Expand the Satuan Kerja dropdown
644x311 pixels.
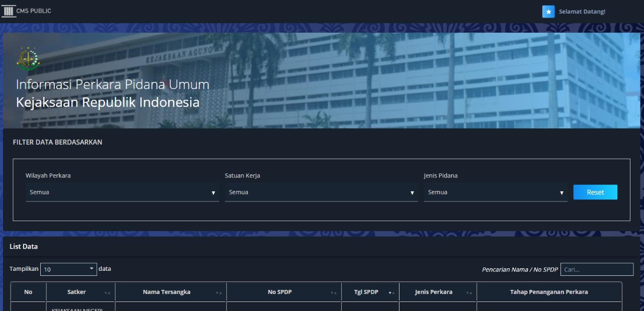pyautogui.click(x=321, y=192)
